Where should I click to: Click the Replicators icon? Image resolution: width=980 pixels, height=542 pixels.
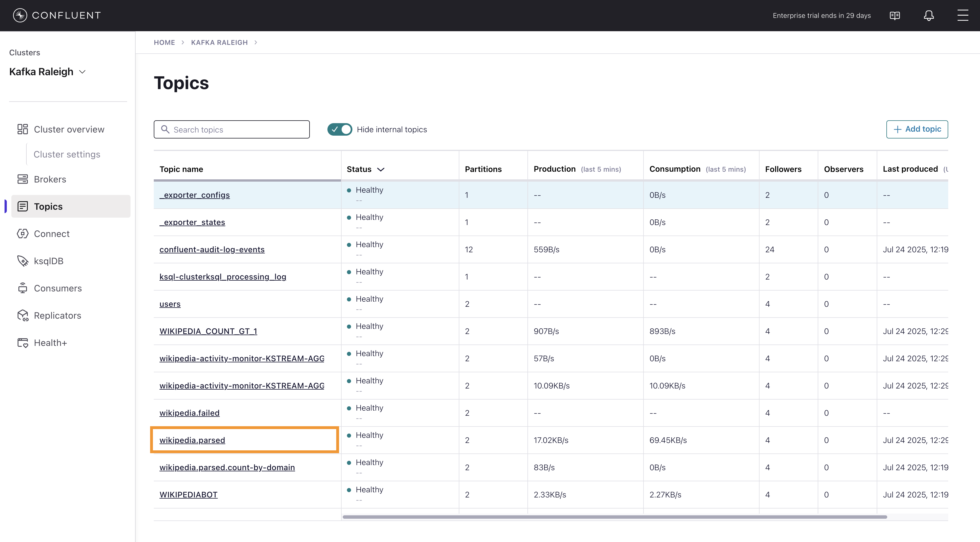click(22, 316)
